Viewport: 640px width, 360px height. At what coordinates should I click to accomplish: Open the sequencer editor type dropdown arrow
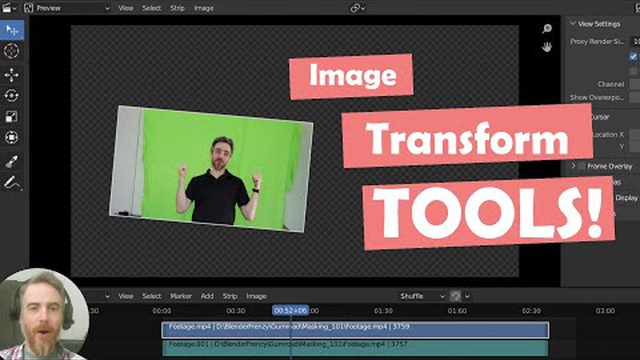107,296
